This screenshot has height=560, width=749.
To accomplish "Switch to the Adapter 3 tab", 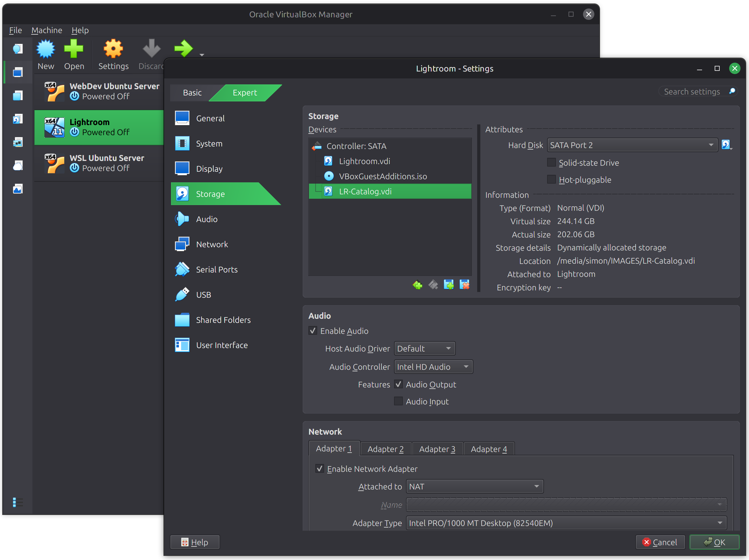I will pos(437,449).
